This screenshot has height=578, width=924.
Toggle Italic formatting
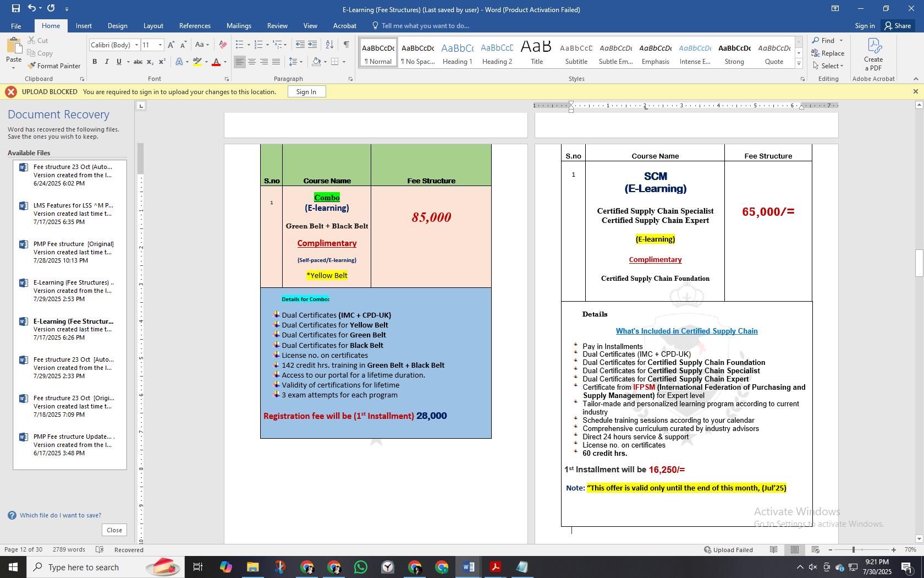107,62
